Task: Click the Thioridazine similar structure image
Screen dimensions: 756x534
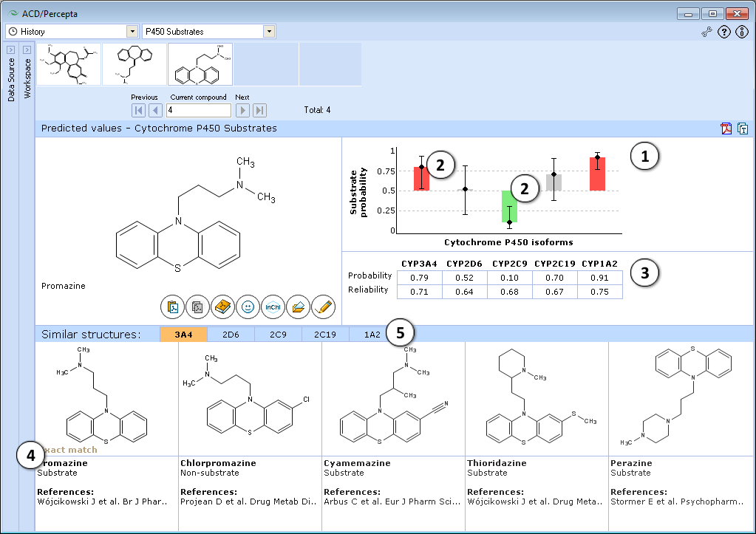Action: pos(537,399)
